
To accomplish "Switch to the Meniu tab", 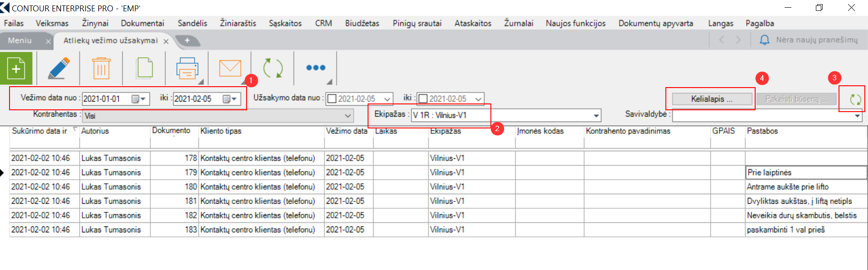I will (20, 40).
